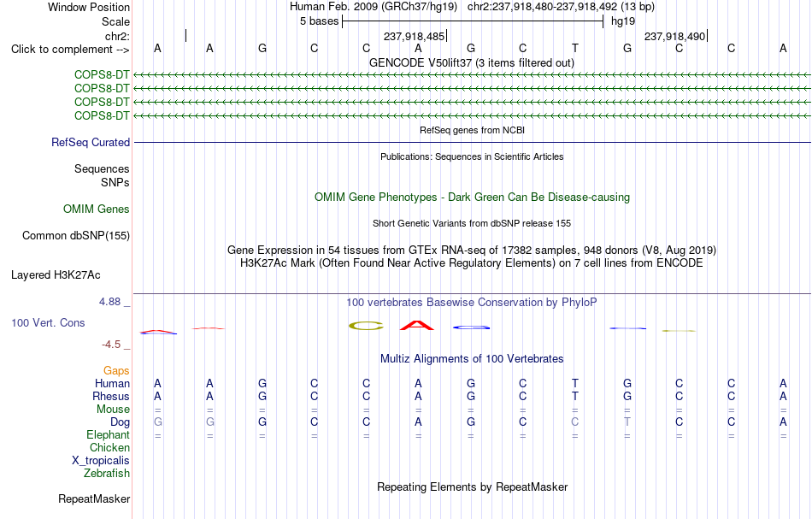Select the Chicken species row label
812x519 pixels.
[109, 447]
